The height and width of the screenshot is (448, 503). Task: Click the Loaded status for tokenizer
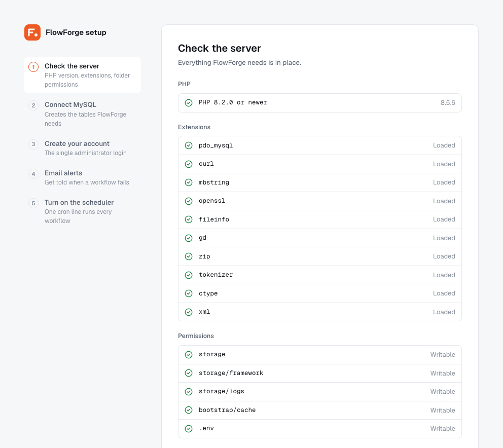(444, 275)
